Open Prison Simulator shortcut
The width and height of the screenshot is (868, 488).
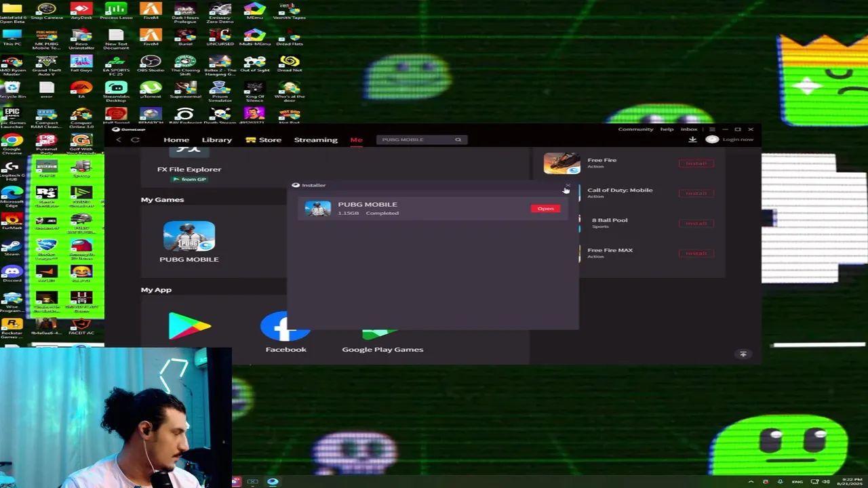point(220,91)
